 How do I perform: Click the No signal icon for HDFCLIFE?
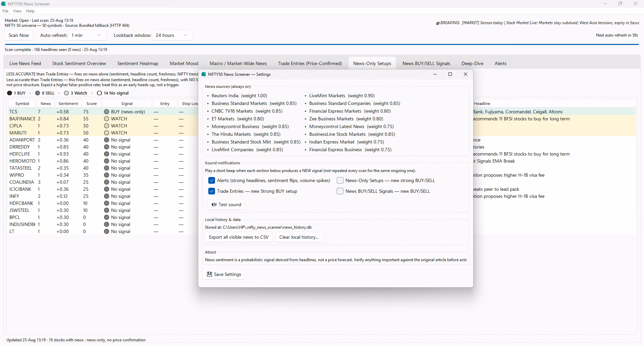pyautogui.click(x=106, y=154)
